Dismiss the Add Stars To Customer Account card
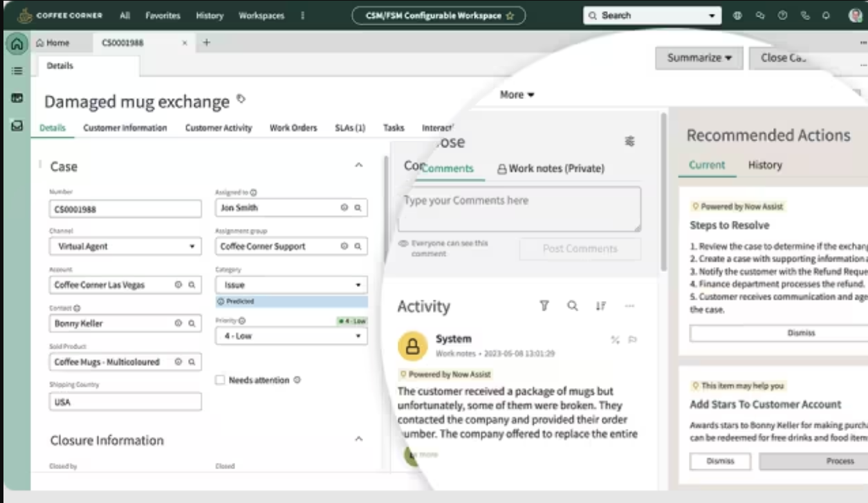This screenshot has width=868, height=503. pyautogui.click(x=720, y=461)
